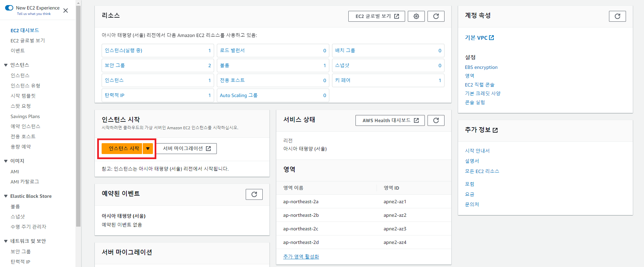Click the orange 인스턴스 시작 button

pos(122,148)
